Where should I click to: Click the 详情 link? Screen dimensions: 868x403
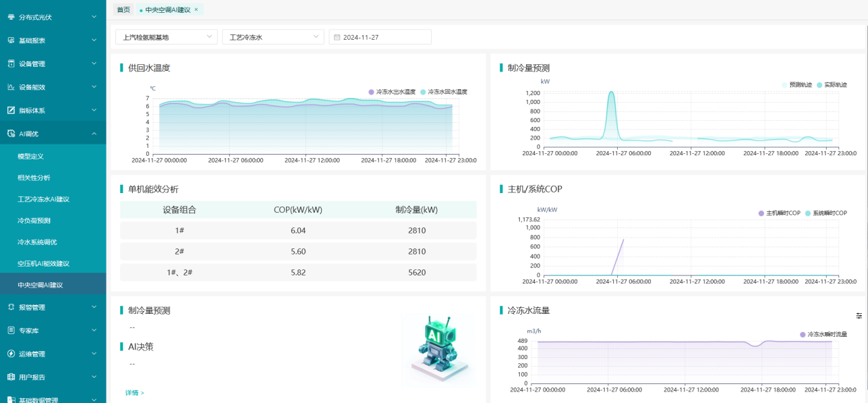point(134,393)
